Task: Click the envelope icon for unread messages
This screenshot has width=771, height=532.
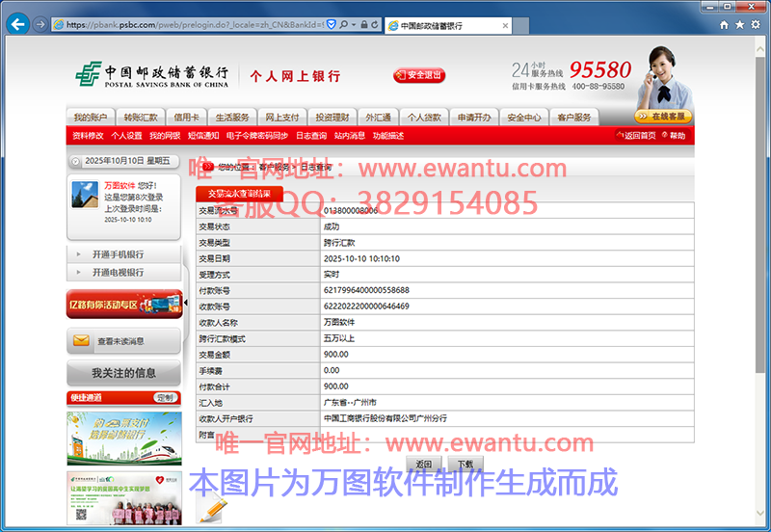Action: pos(81,340)
